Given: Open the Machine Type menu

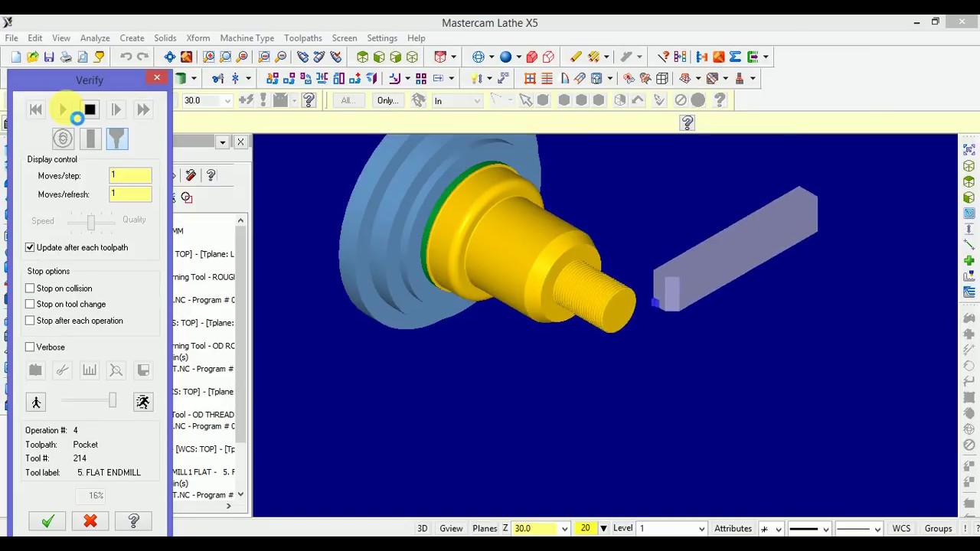Looking at the screenshot, I should click(x=247, y=38).
